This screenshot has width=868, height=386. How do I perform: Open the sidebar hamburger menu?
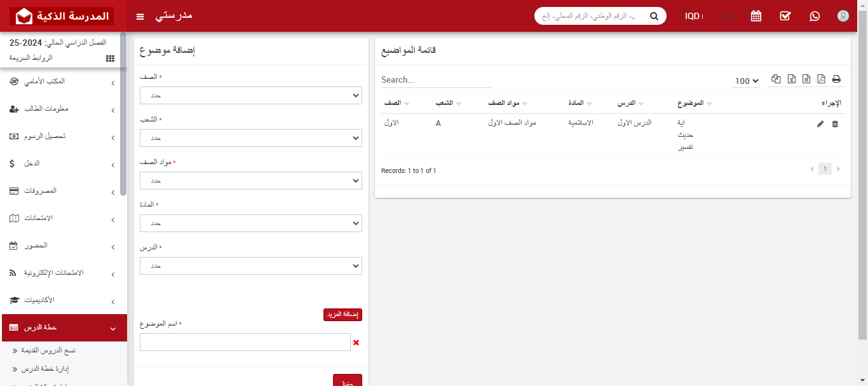[x=140, y=17]
